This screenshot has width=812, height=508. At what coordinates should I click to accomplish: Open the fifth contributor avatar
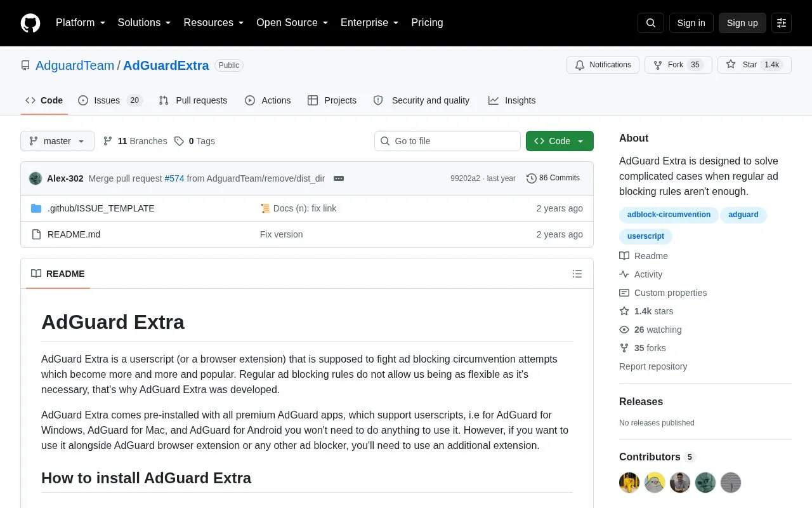[731, 483]
